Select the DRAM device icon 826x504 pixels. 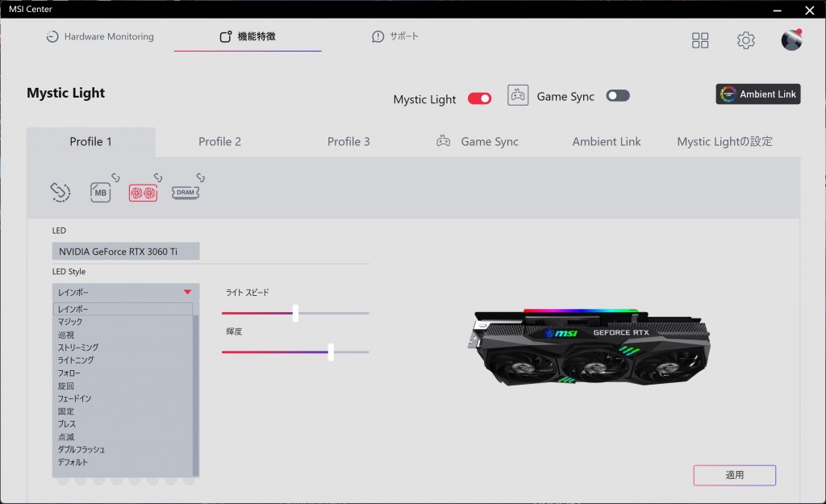pos(186,193)
